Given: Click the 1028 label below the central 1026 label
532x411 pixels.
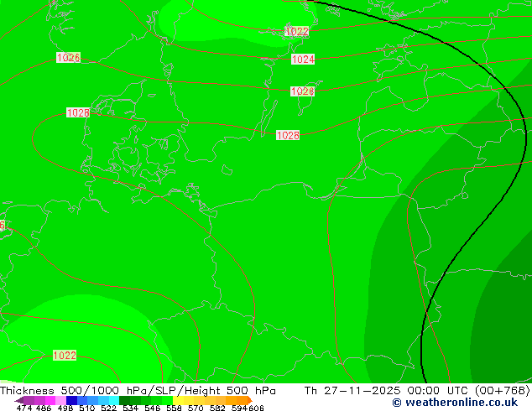Looking at the screenshot, I should click(288, 135).
